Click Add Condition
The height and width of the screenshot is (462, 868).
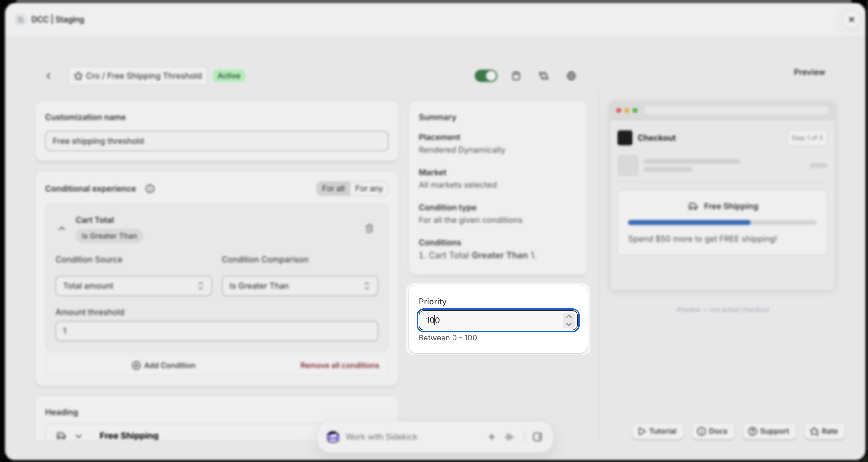click(164, 365)
